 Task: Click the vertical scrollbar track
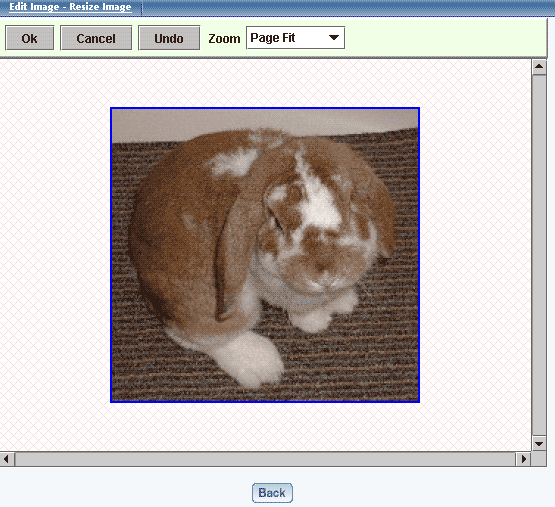(x=539, y=255)
